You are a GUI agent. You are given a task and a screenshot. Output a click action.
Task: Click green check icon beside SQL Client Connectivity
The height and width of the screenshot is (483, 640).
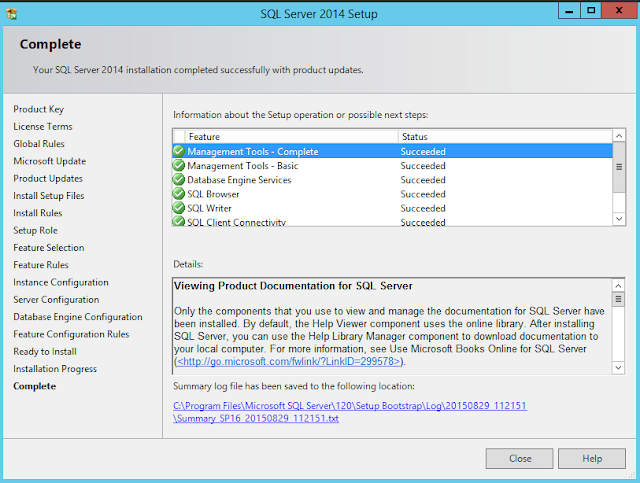(179, 221)
